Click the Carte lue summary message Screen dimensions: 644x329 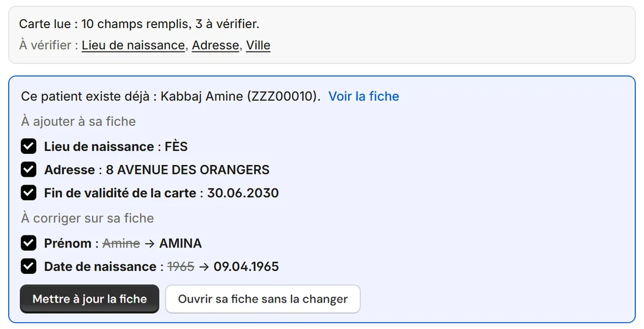click(139, 24)
